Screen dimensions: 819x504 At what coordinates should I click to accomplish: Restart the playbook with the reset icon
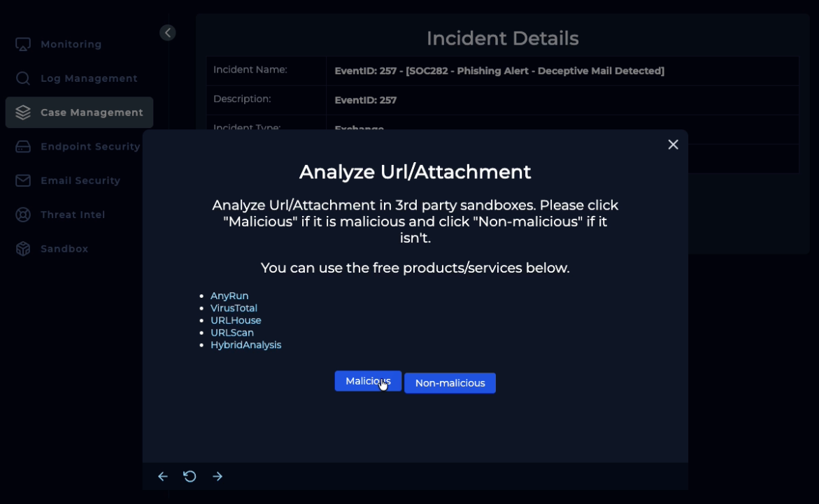(190, 477)
